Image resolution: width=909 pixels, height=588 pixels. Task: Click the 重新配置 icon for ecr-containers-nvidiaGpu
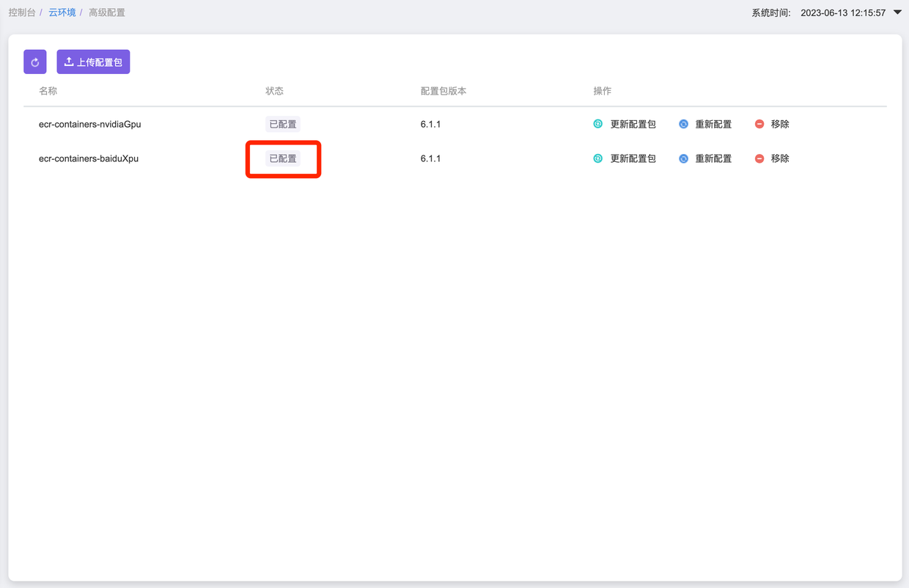click(683, 124)
